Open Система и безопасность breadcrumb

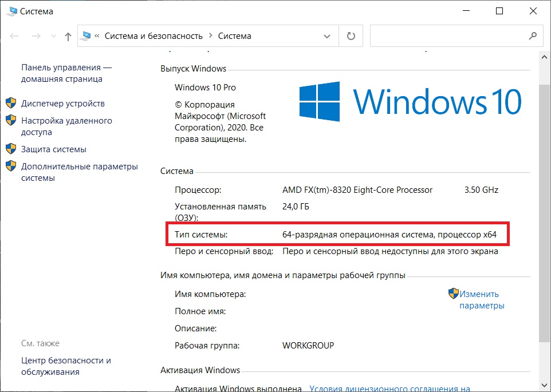[x=154, y=36]
